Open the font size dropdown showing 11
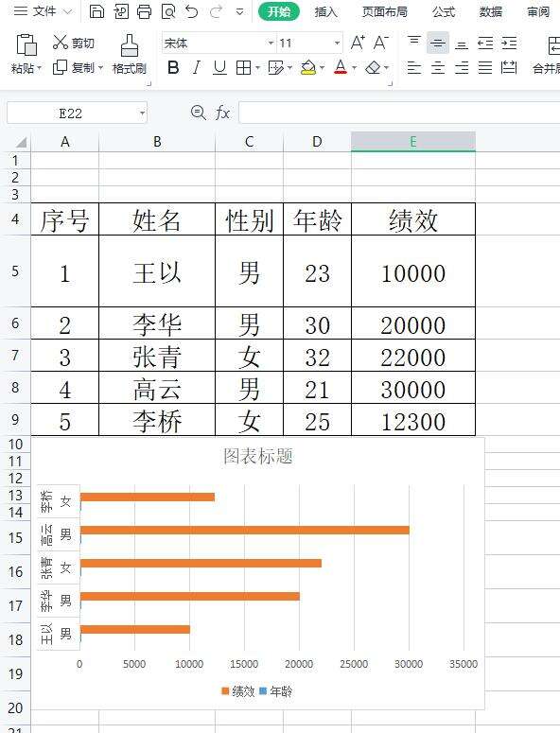 pos(310,44)
